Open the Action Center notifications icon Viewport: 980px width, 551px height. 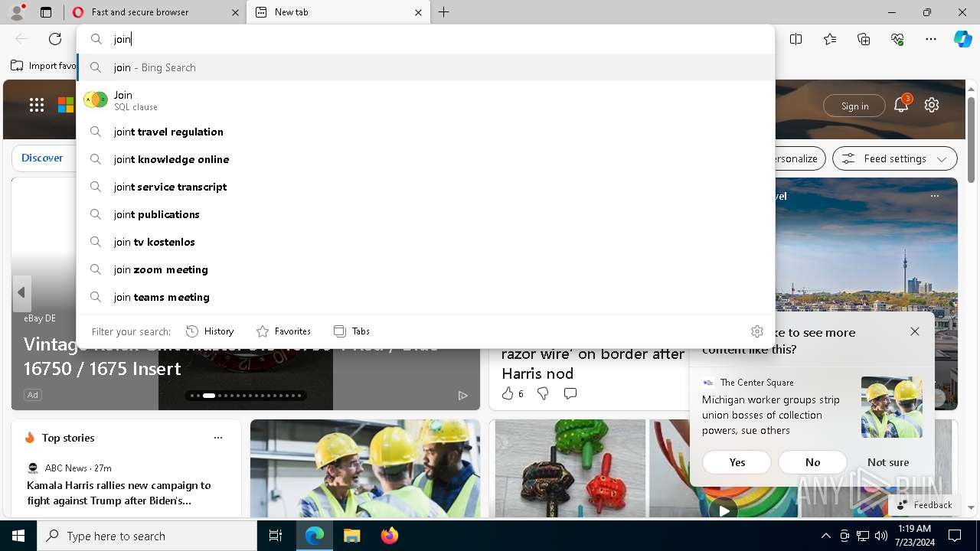(x=955, y=536)
